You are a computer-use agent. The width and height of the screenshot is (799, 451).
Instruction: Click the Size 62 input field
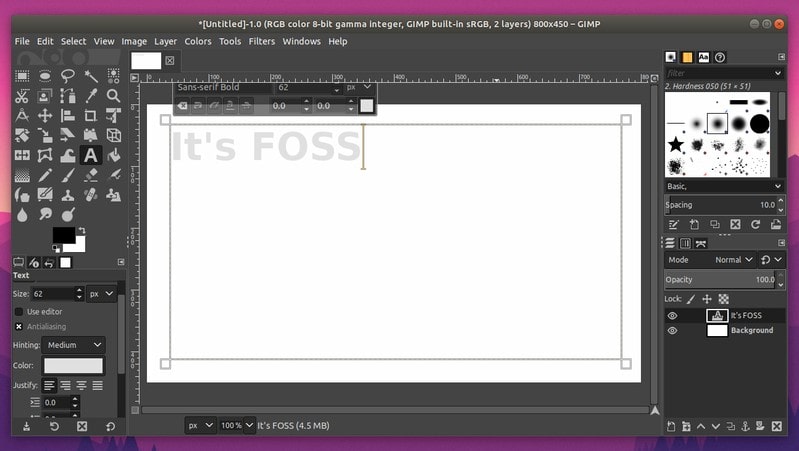tap(52, 294)
